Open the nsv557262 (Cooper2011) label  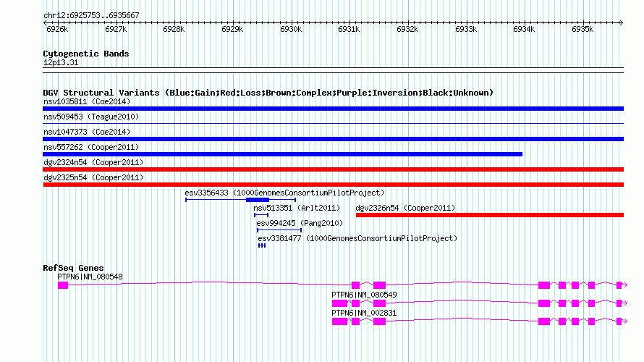tap(91, 147)
